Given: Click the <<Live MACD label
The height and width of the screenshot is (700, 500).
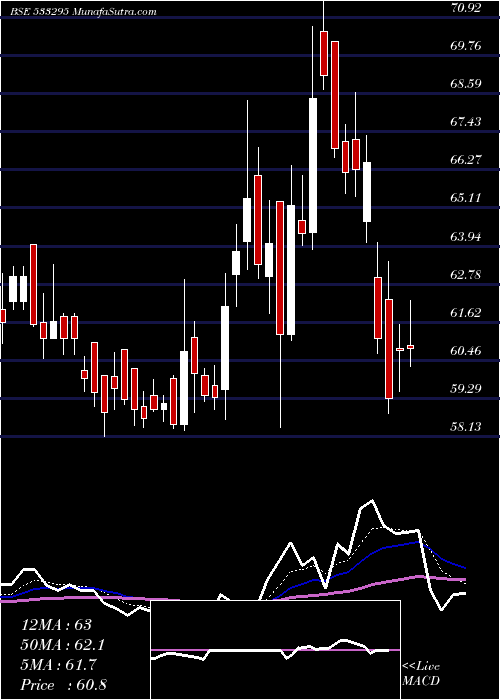Looking at the screenshot, I should coord(421,673).
